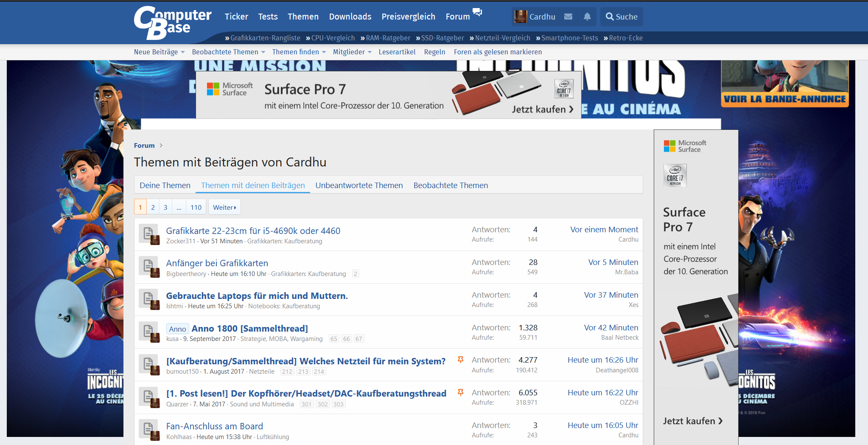Click thread icon for Kopfhörer Kaufberatungsthread
This screenshot has width=868, height=445.
(x=148, y=397)
